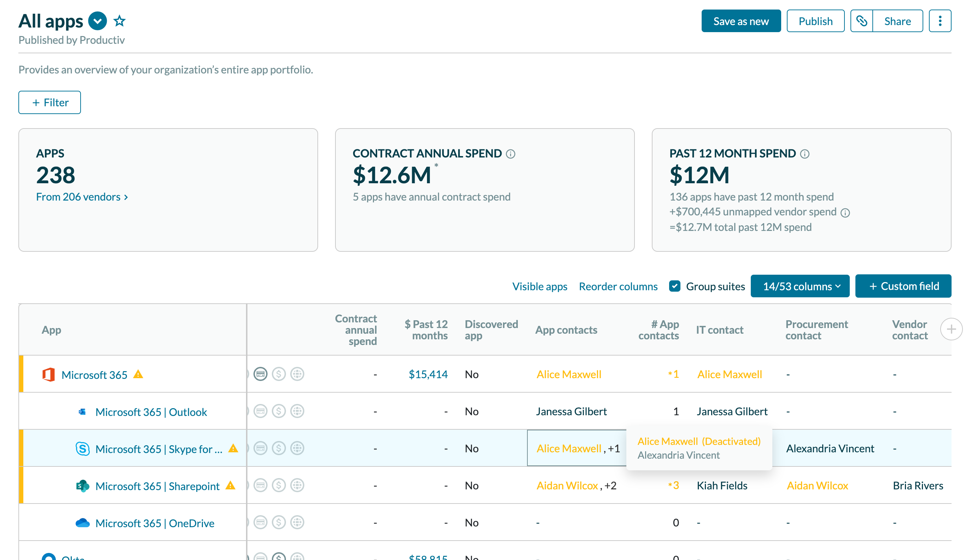Click info icon next to Contract Annual Spend
The width and height of the screenshot is (977, 560).
click(x=510, y=154)
